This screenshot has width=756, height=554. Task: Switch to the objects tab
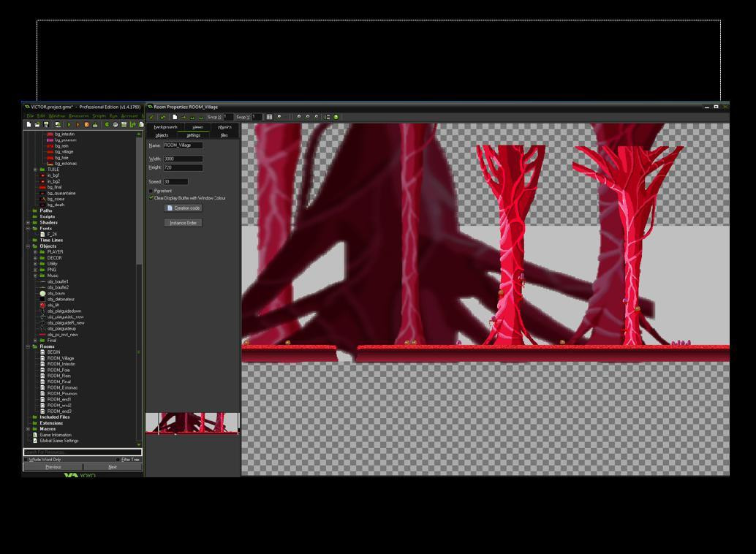(x=162, y=135)
